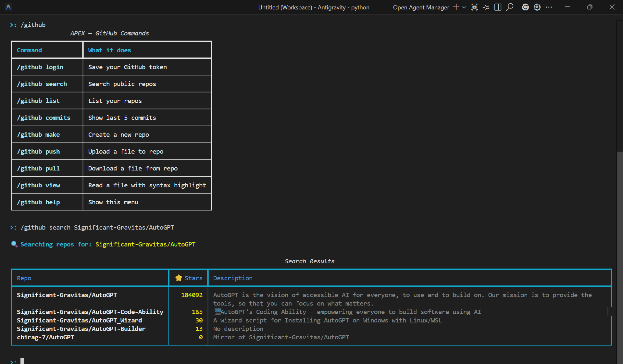The height and width of the screenshot is (364, 623).
Task: Click repo 'Significant-Gravitas/AutoGPT-Builder'
Action: (81, 329)
